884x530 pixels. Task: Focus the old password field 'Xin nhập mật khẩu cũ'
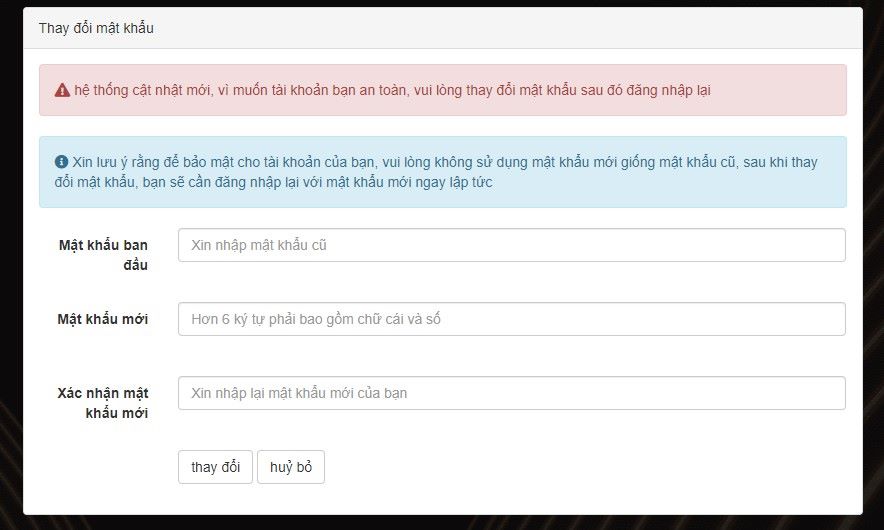point(511,245)
